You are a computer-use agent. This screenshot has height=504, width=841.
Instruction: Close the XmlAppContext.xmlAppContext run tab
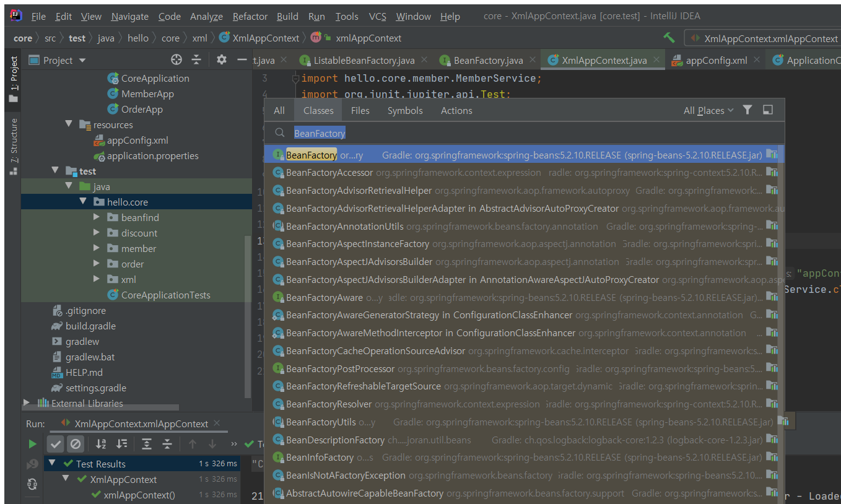pos(217,424)
